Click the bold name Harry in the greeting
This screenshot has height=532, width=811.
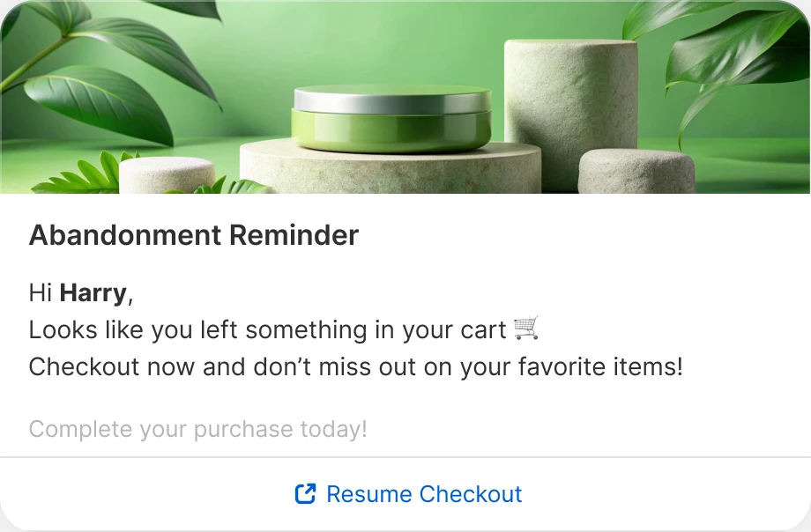[93, 292]
